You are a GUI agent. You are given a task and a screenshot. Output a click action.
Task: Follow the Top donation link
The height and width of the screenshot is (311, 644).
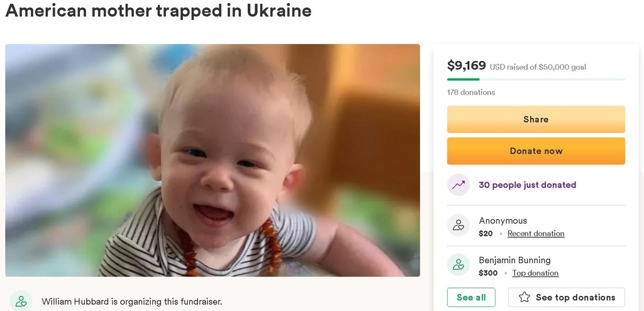click(x=535, y=273)
